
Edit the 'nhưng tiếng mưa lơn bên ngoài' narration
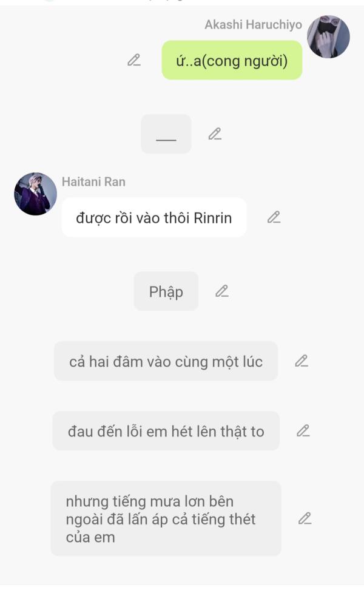click(305, 518)
